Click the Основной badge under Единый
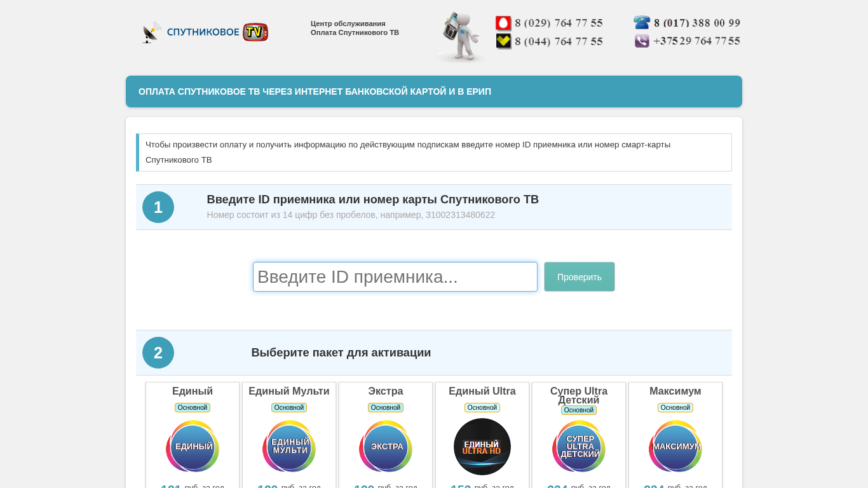The image size is (868, 488). [x=193, y=408]
